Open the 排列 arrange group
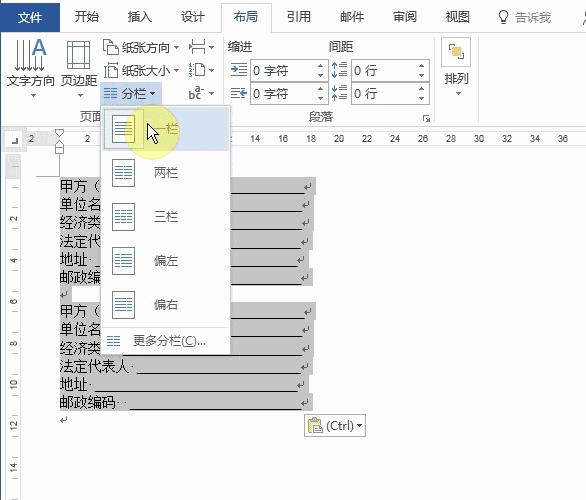The height and width of the screenshot is (500, 586). point(456,67)
